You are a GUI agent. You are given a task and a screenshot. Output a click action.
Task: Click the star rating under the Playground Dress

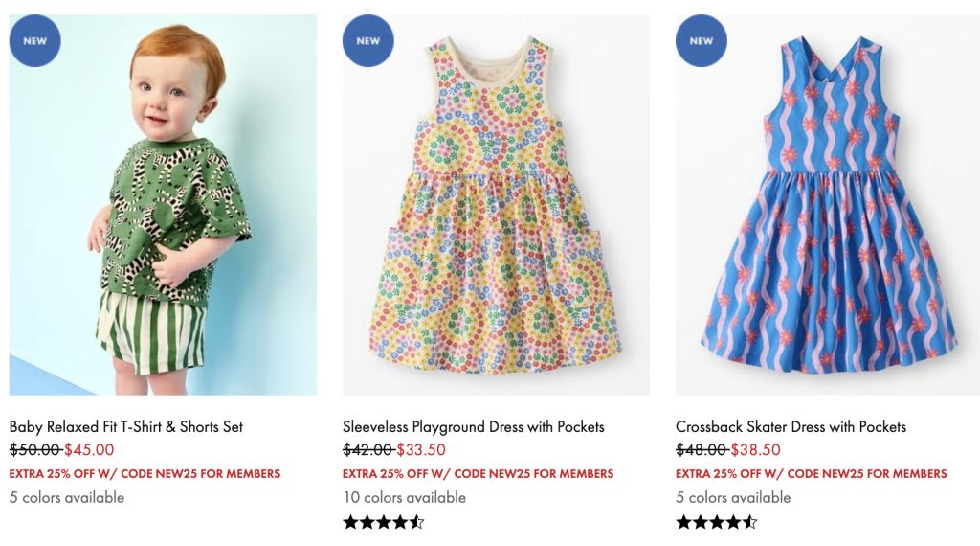383,522
